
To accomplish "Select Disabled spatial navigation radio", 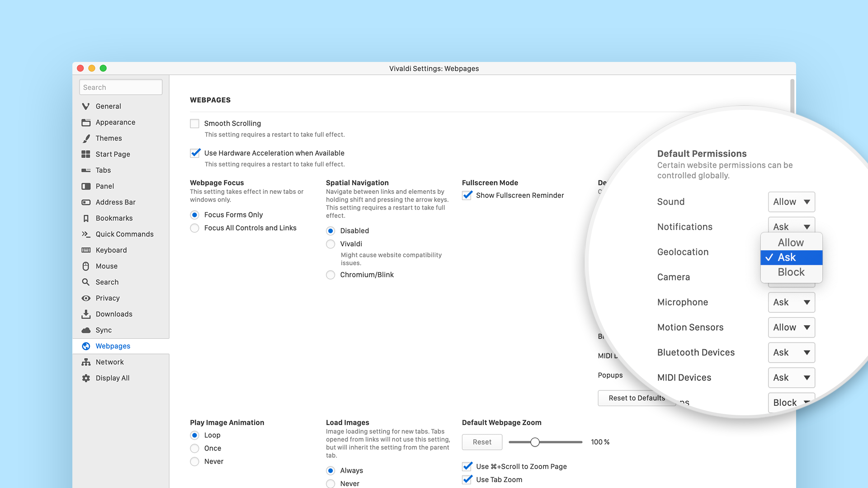I will 330,231.
